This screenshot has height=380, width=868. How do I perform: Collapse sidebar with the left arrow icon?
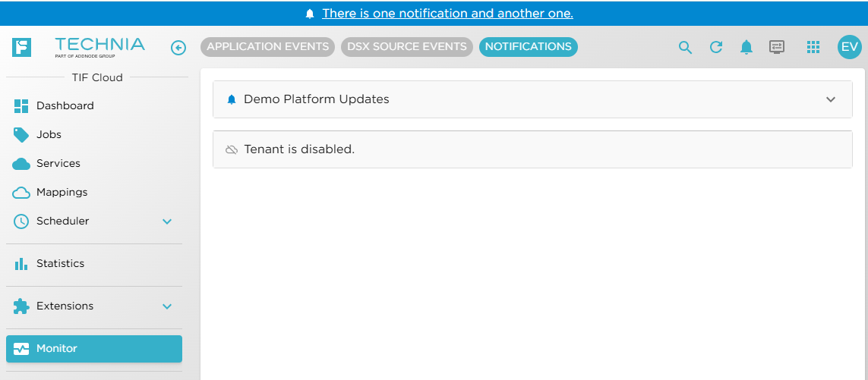(x=178, y=48)
